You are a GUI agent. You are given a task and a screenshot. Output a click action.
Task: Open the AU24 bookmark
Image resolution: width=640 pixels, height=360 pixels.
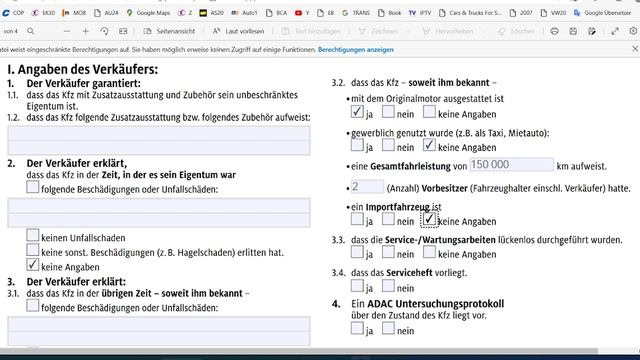[x=106, y=13]
